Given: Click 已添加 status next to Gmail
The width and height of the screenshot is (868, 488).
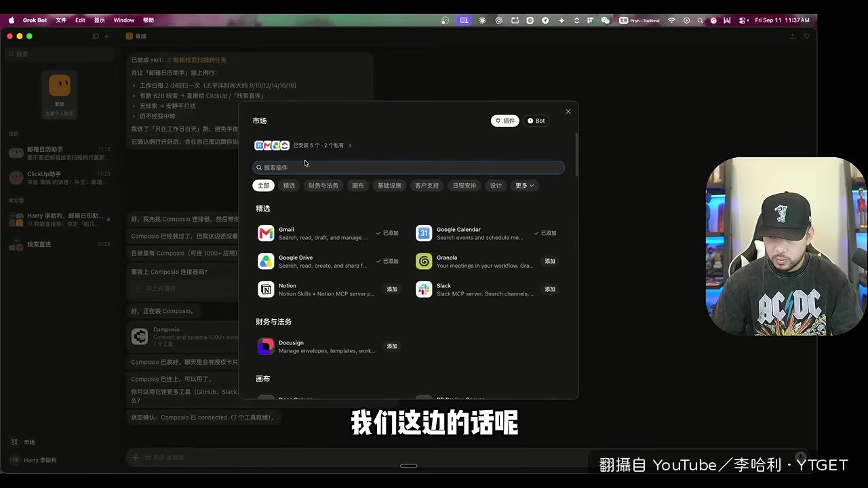Looking at the screenshot, I should (388, 233).
